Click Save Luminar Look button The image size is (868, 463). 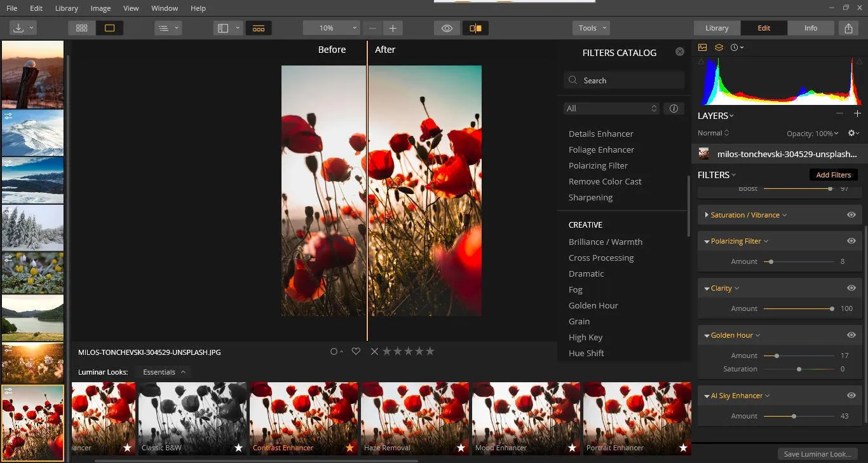[817, 454]
